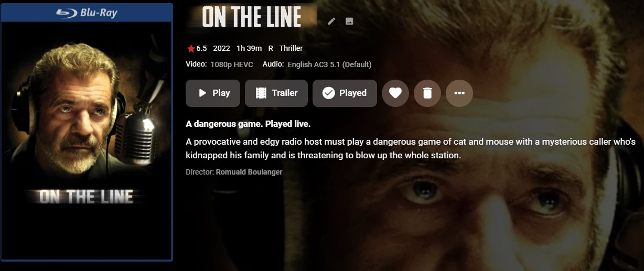Click the tagline 'A dangerous game. Played live.'
The width and height of the screenshot is (644, 271).
point(248,124)
